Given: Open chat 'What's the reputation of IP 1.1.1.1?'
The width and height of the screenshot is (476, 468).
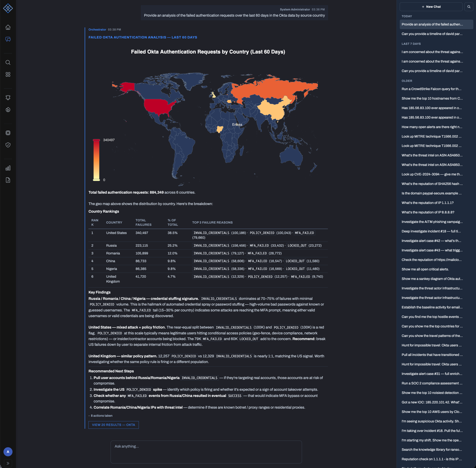Looking at the screenshot, I should pyautogui.click(x=436, y=203).
